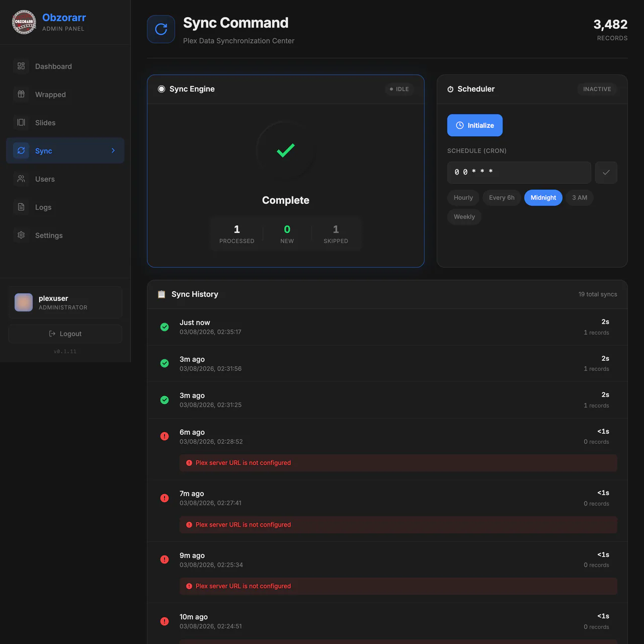Image resolution: width=644 pixels, height=644 pixels.
Task: Click error message under 7m ago entry
Action: pyautogui.click(x=398, y=525)
